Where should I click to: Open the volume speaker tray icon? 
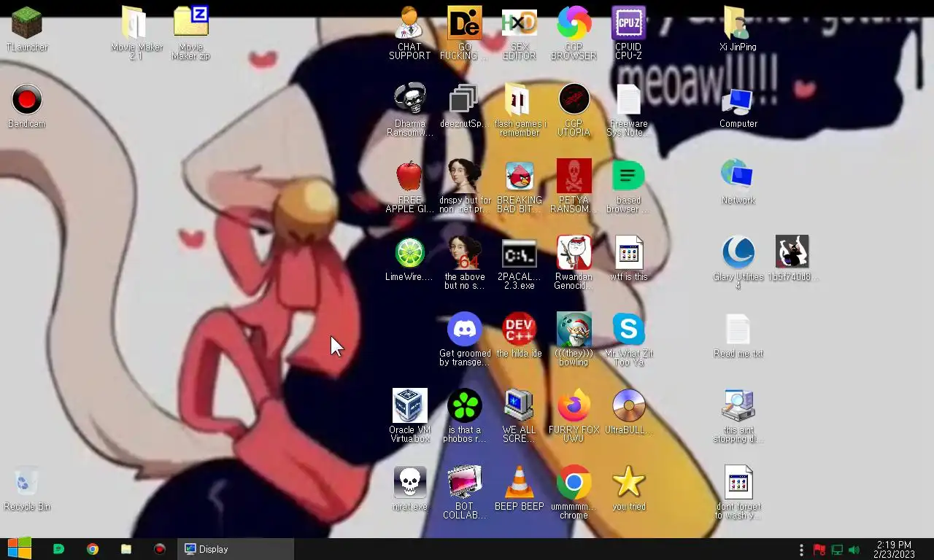[854, 550]
